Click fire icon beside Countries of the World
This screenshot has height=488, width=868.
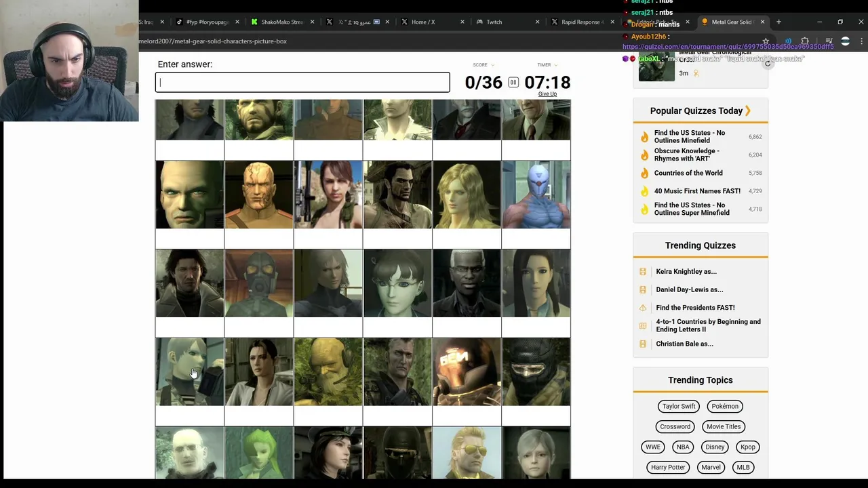[644, 174]
